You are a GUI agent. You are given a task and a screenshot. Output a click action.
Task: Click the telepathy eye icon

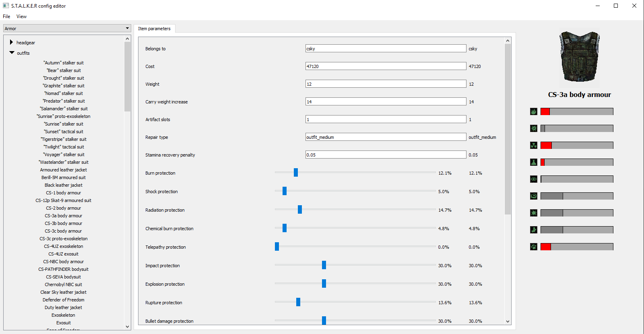(534, 179)
